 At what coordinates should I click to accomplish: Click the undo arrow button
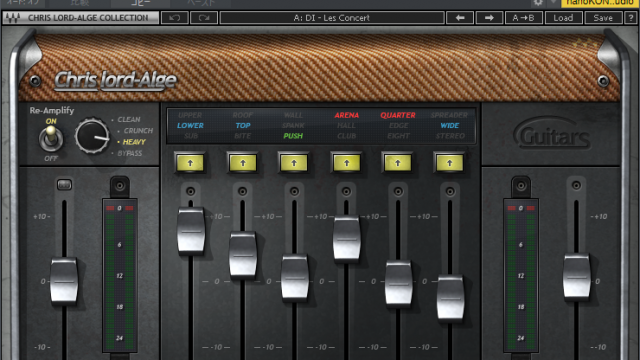click(x=175, y=18)
